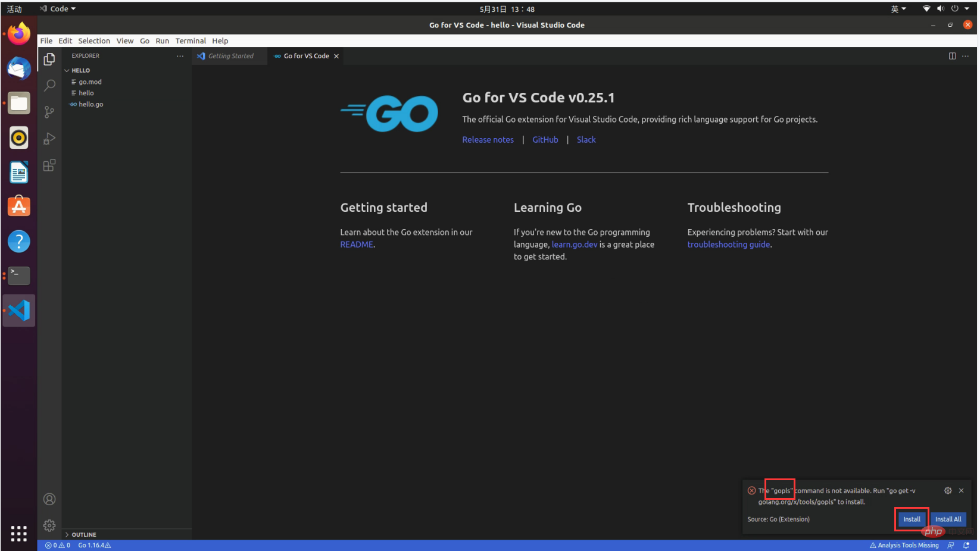Open LibreOffice Writer from the dock

(x=19, y=173)
